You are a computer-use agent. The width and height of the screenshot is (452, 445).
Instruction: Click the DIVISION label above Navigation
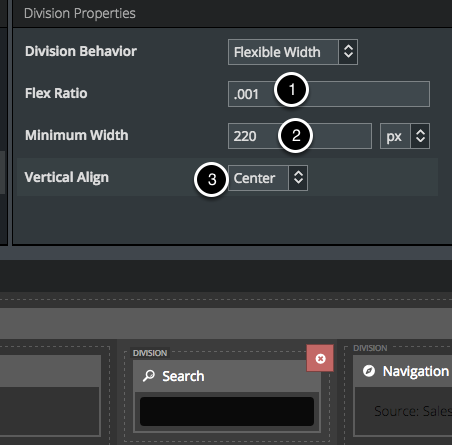pos(370,348)
